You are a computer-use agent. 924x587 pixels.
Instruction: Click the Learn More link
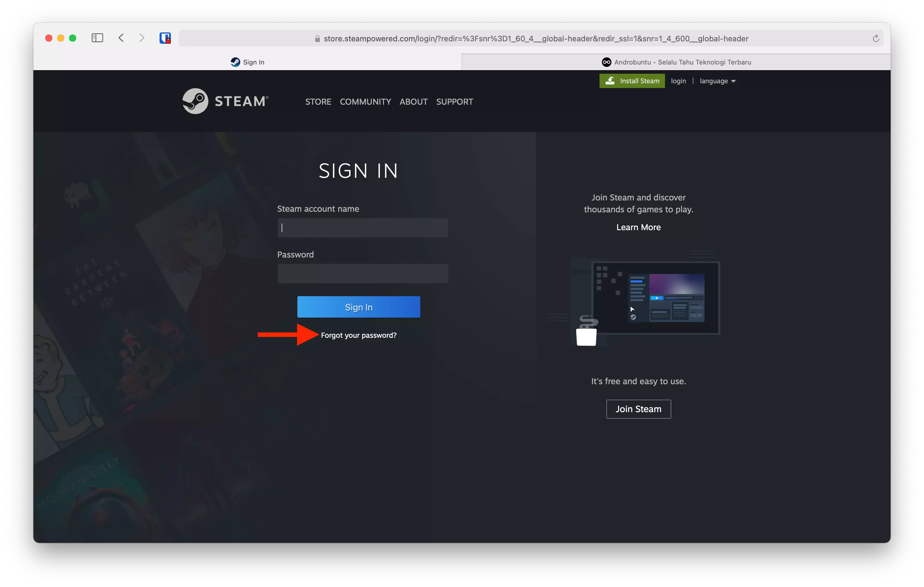click(638, 227)
